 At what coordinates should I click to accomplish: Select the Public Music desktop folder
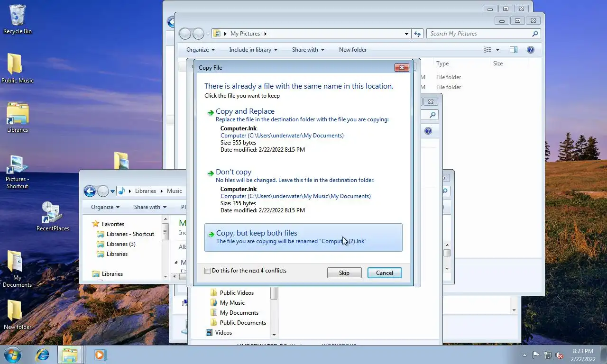pos(18,69)
